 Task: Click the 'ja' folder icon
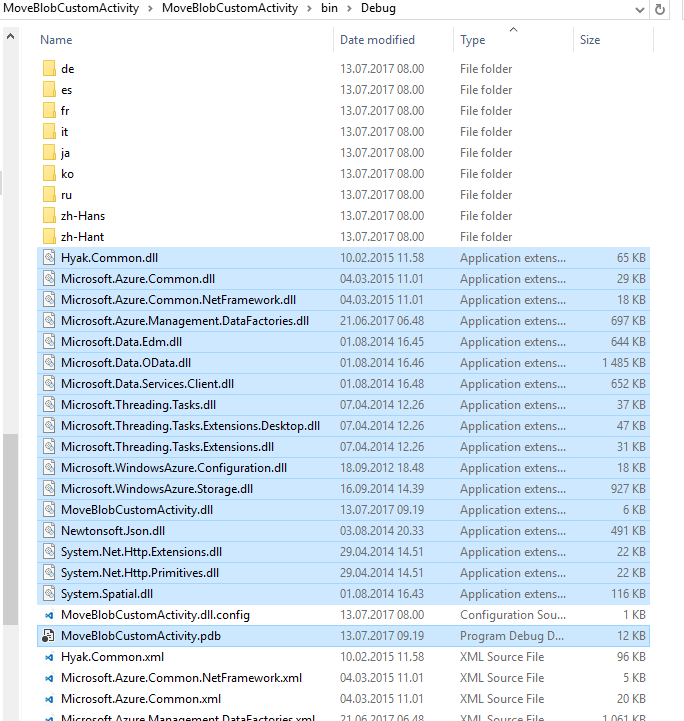coord(49,153)
